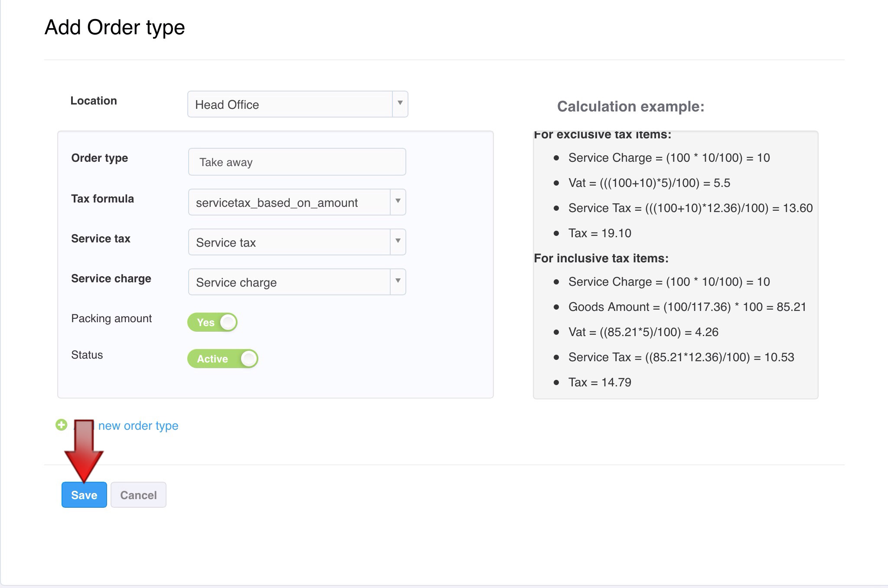Screen dimensions: 888x588
Task: Focus the Order type text field
Action: tap(297, 162)
